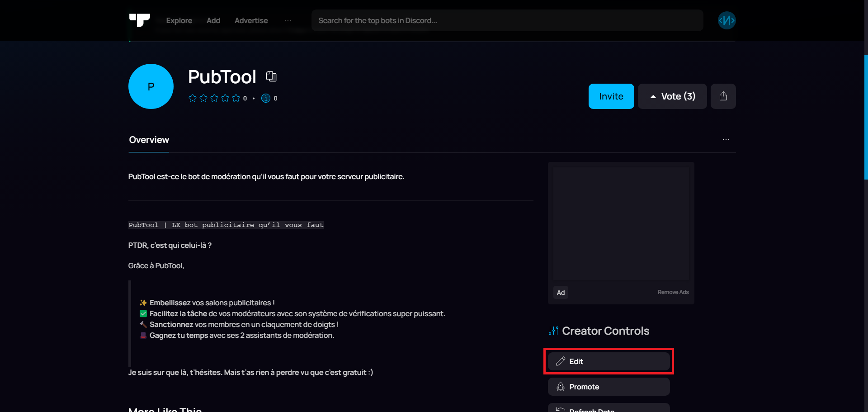Viewport: 868px width, 412px height.
Task: Open the Explore menu item
Action: [x=179, y=21]
